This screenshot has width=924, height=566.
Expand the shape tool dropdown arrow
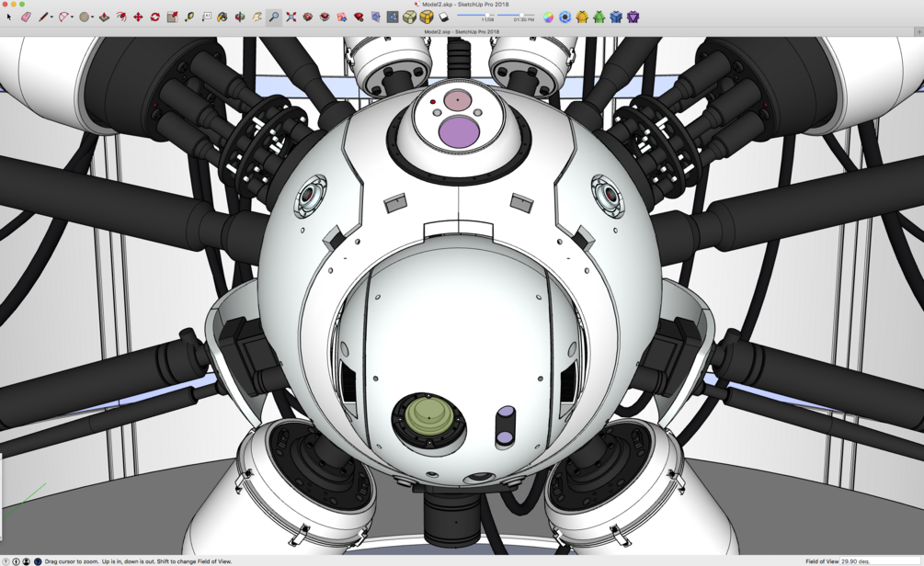coord(93,17)
